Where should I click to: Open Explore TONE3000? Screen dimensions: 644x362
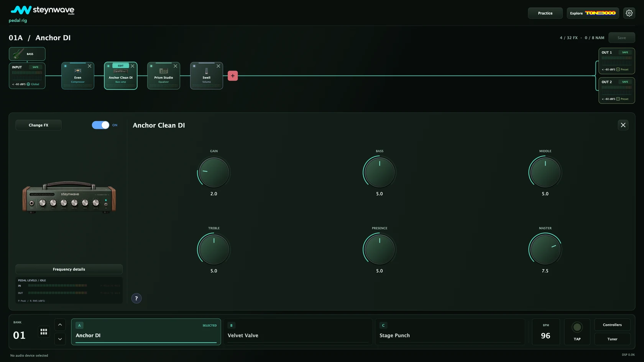[x=593, y=13]
